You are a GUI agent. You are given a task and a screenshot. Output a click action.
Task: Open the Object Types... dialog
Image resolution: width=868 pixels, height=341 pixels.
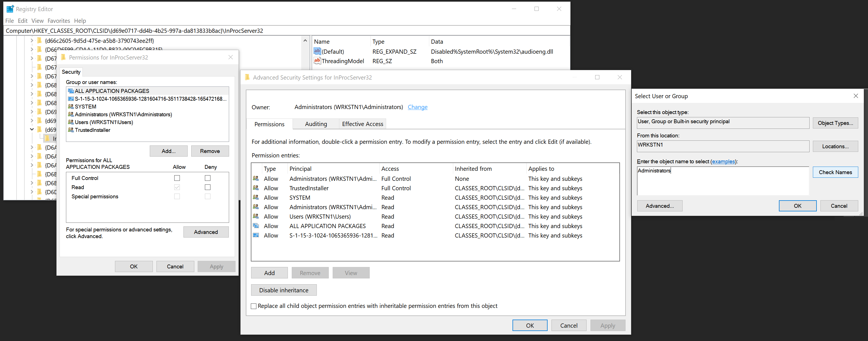tap(835, 123)
